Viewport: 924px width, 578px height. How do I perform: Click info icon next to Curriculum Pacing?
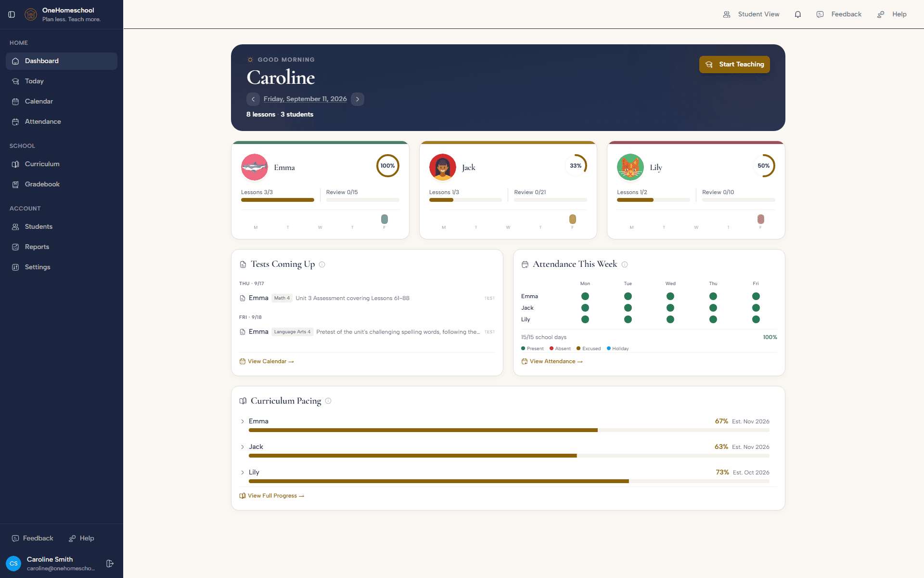coord(328,401)
